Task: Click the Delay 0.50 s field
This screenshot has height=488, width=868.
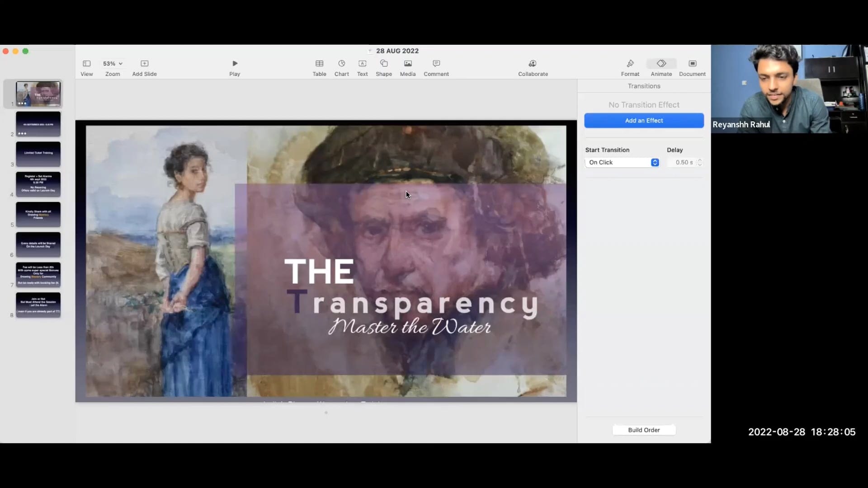Action: [683, 163]
